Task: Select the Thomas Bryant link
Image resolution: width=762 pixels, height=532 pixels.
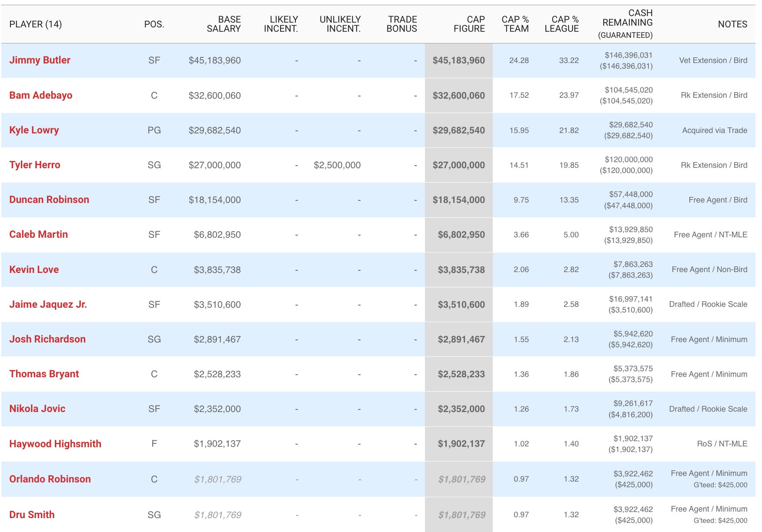Action: click(x=44, y=374)
